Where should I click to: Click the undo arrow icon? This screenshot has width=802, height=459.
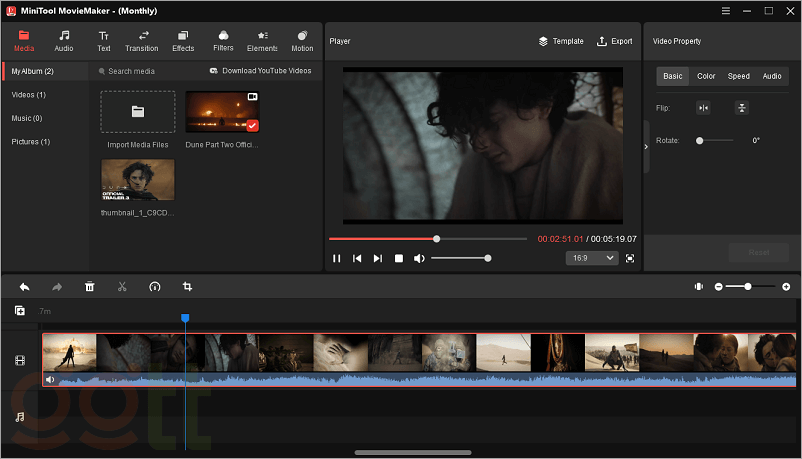[24, 287]
